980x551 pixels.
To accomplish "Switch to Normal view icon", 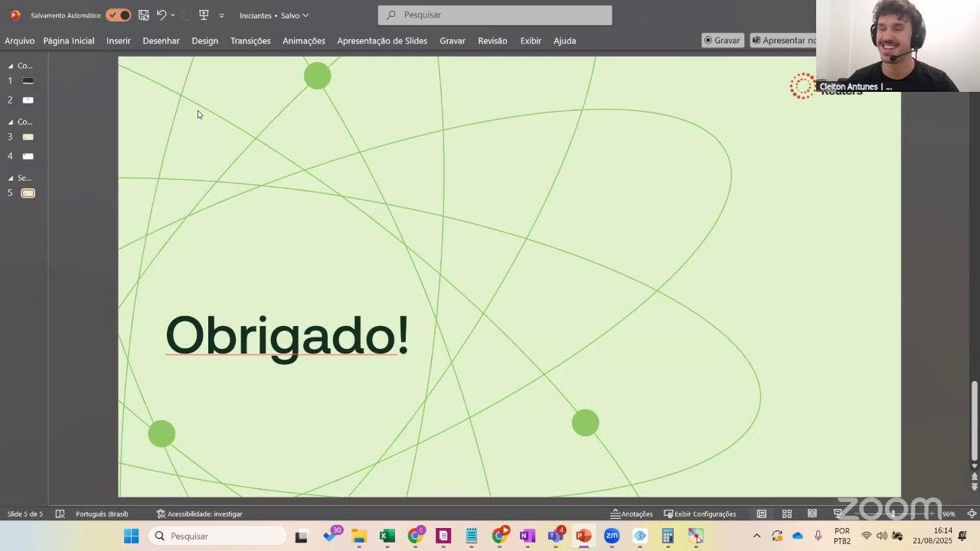I will pyautogui.click(x=761, y=514).
